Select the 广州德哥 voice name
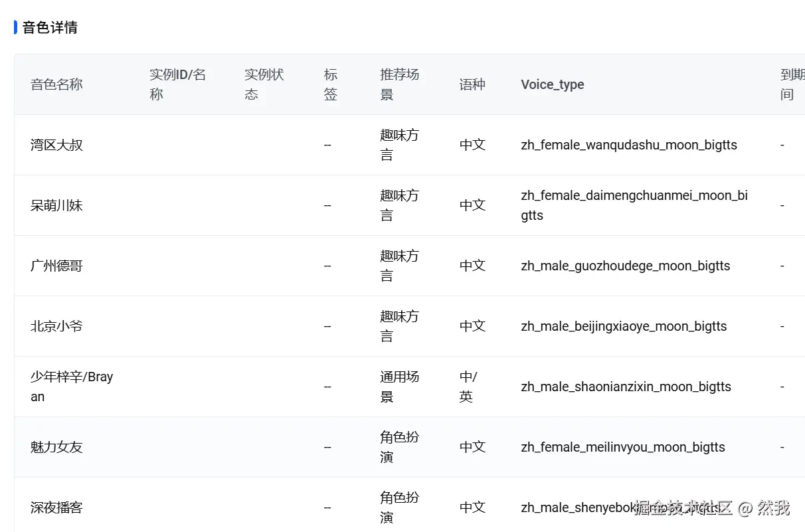This screenshot has width=805, height=532. tap(56, 266)
